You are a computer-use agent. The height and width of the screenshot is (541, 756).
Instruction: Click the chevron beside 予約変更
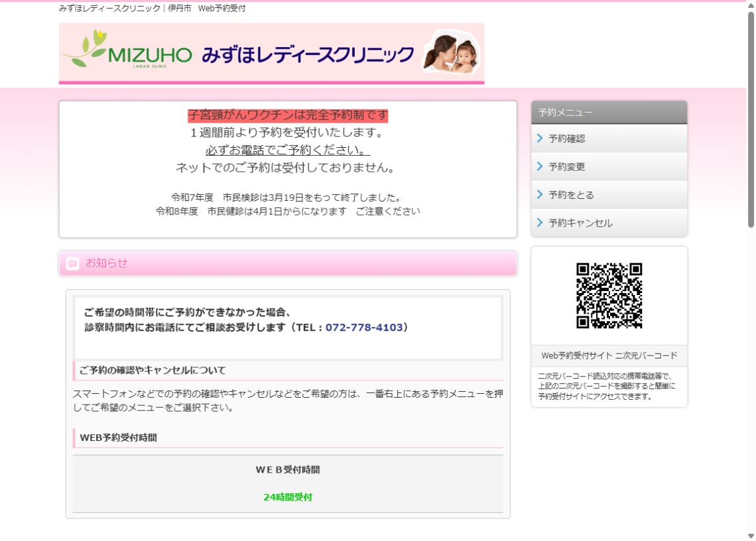(540, 166)
